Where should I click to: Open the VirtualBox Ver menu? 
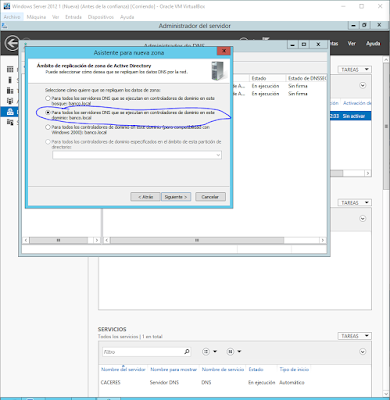(55, 17)
